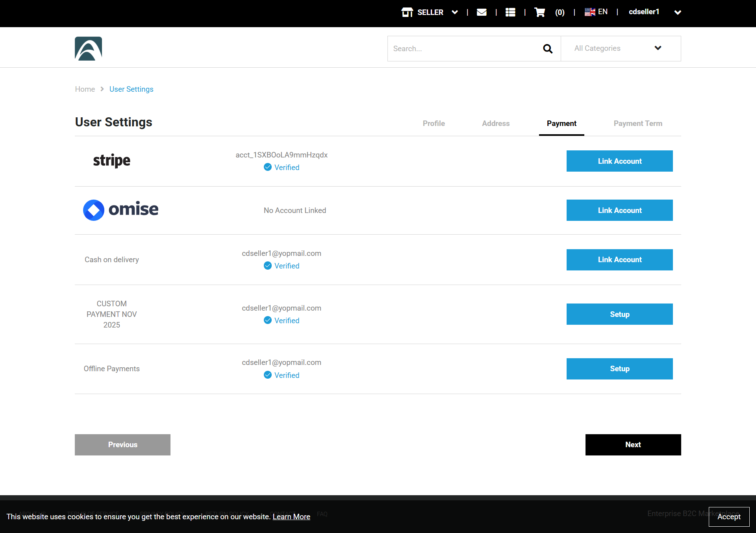756x533 pixels.
Task: Expand the SELLER dropdown arrow
Action: click(x=455, y=12)
